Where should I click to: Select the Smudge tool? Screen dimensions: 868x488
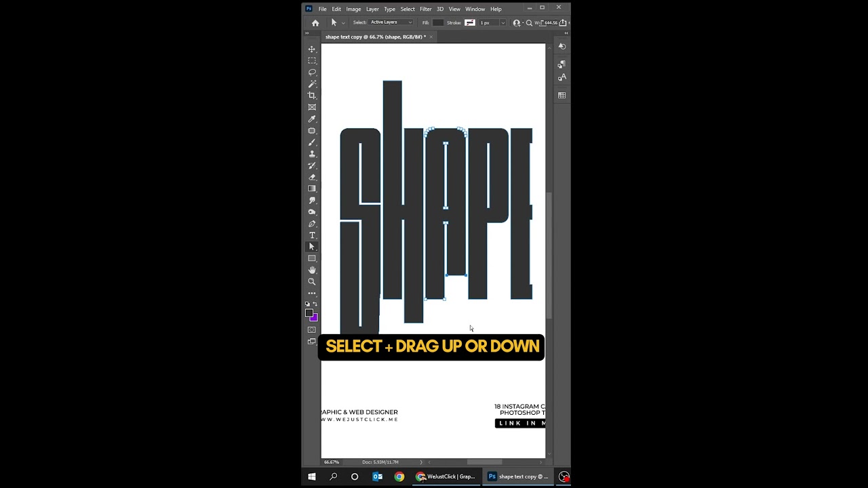point(312,201)
